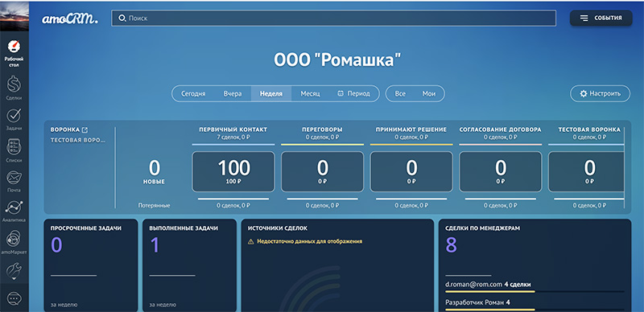The width and height of the screenshot is (644, 312).
Task: Focus the Поиск search field
Action: (x=333, y=18)
